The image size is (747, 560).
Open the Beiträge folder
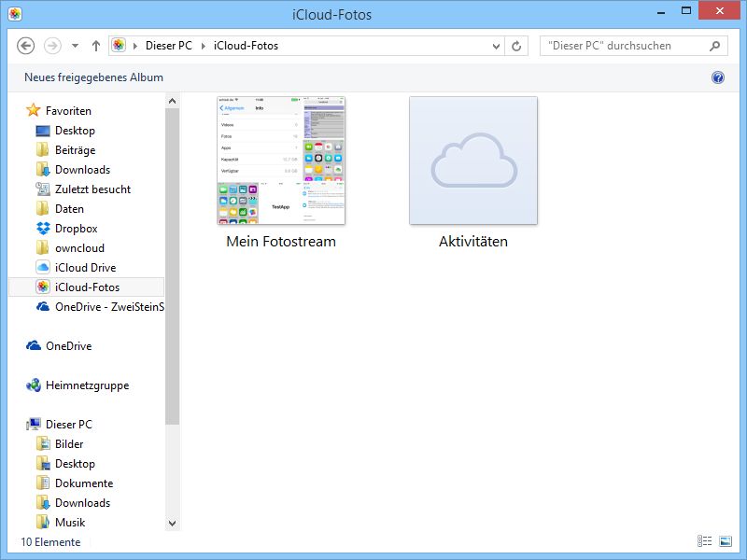click(x=76, y=150)
